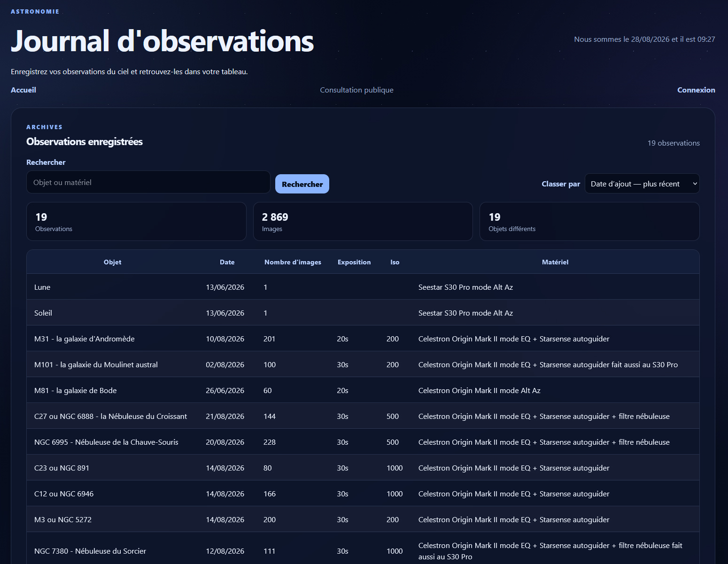Click the 20s exposure in M81 row
This screenshot has width=728, height=564.
[342, 390]
